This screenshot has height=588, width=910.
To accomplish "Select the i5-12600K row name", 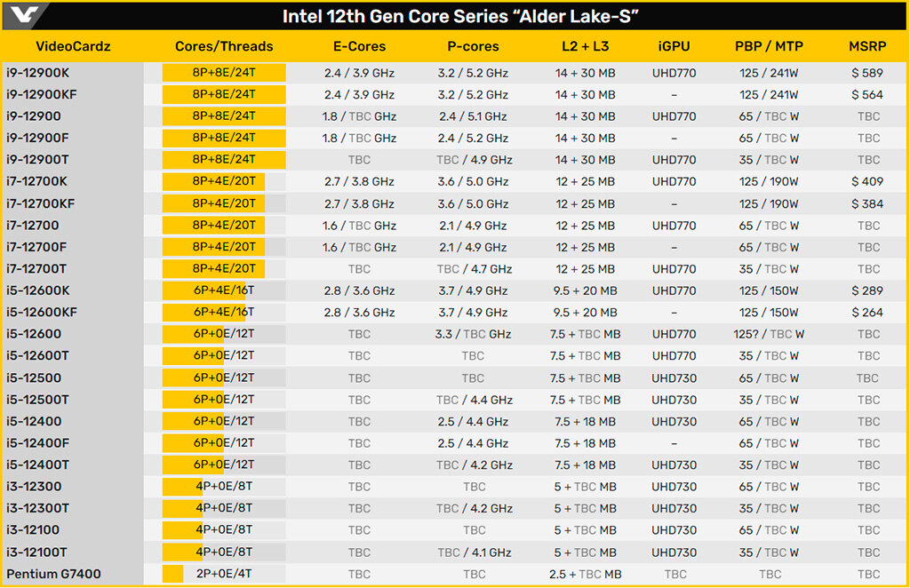I will tap(38, 290).
